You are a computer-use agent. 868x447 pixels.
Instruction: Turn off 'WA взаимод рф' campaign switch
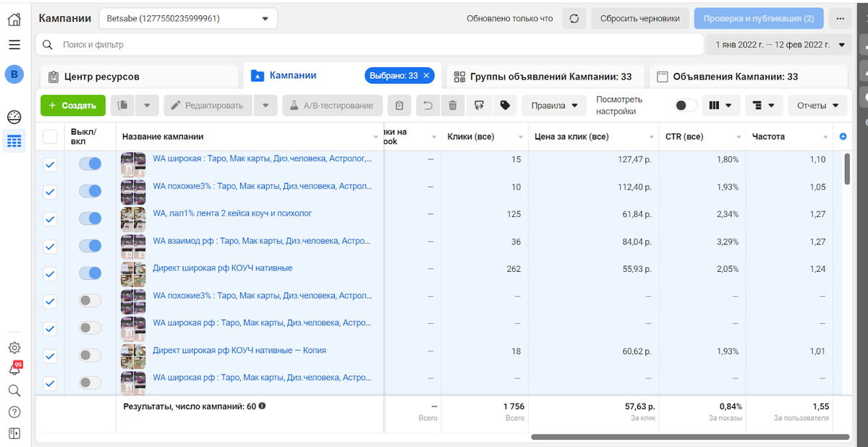coord(90,246)
